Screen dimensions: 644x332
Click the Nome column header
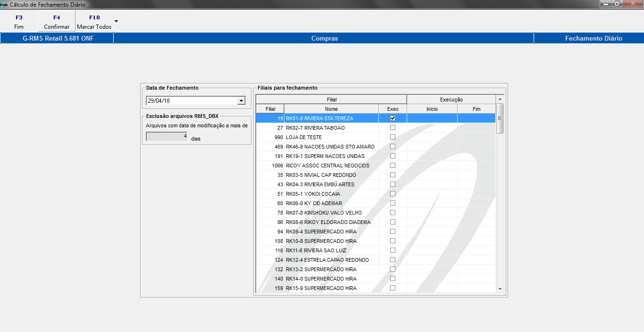point(331,109)
